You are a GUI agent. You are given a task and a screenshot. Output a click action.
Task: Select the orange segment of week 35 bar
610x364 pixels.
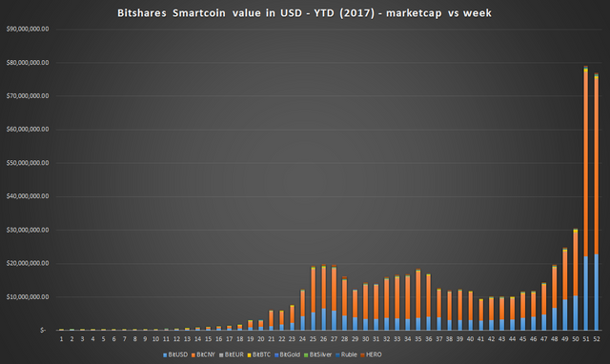tap(418, 294)
